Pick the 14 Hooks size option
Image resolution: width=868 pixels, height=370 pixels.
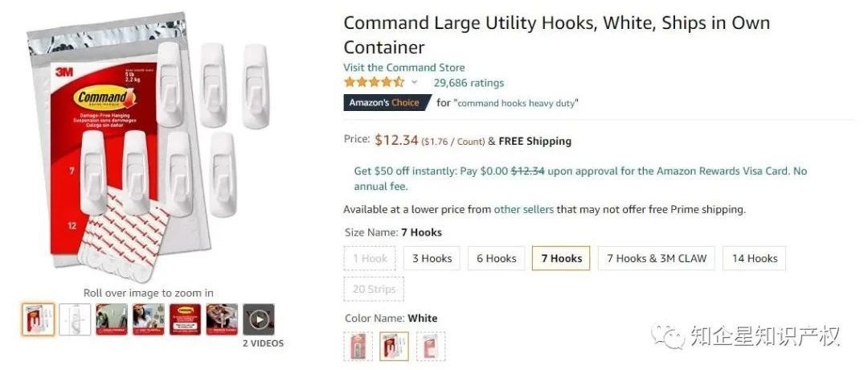pyautogui.click(x=755, y=258)
